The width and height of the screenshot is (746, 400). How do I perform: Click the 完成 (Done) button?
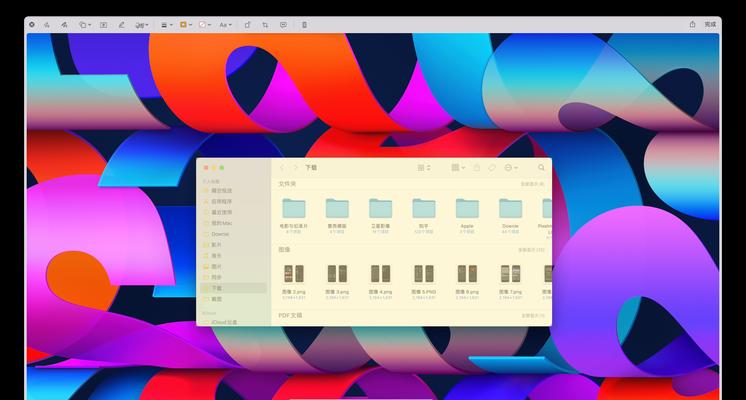pos(710,24)
